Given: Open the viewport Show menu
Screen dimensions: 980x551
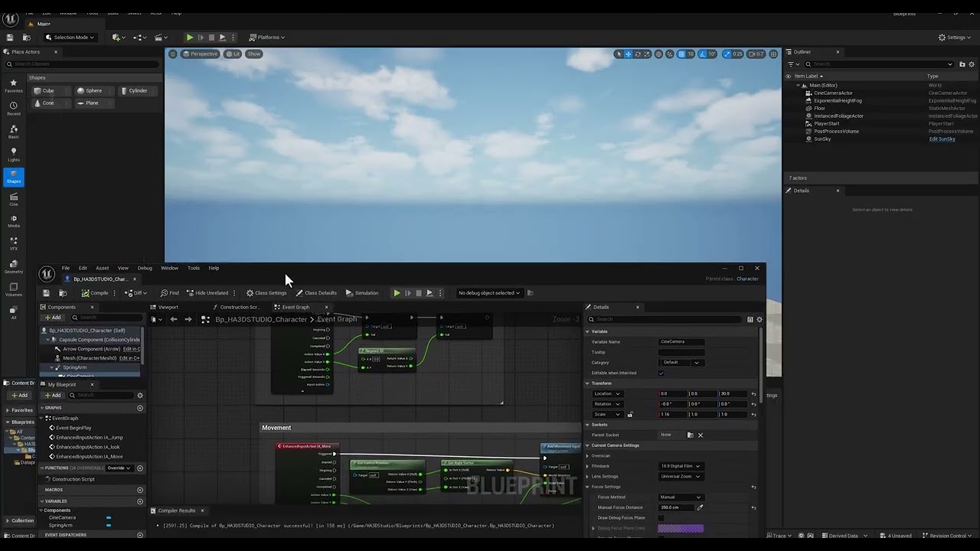Looking at the screenshot, I should [254, 54].
